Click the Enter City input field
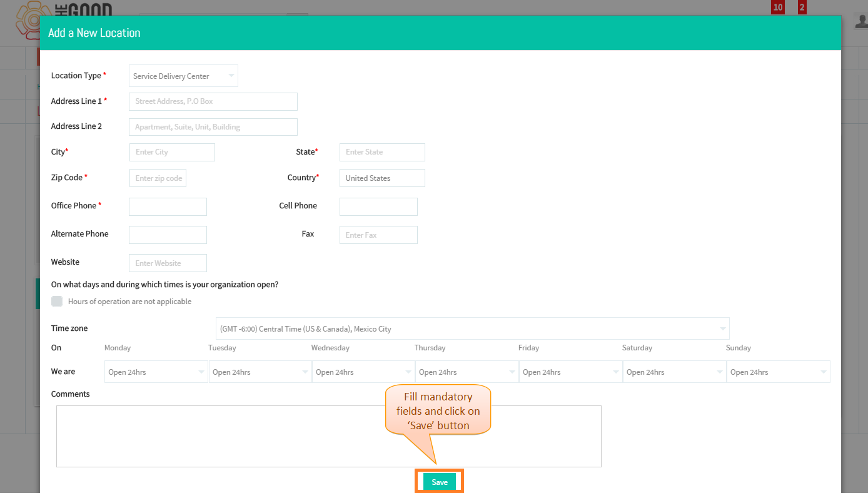 172,152
